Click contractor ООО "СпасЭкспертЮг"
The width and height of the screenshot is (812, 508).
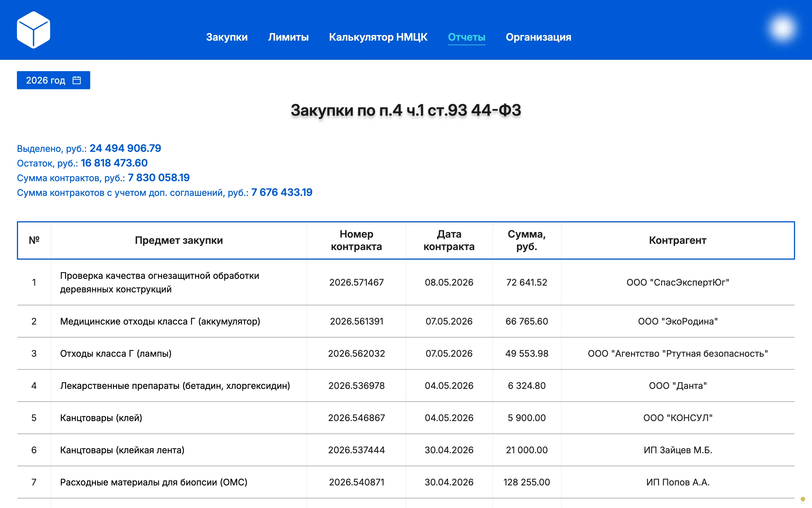pyautogui.click(x=678, y=282)
